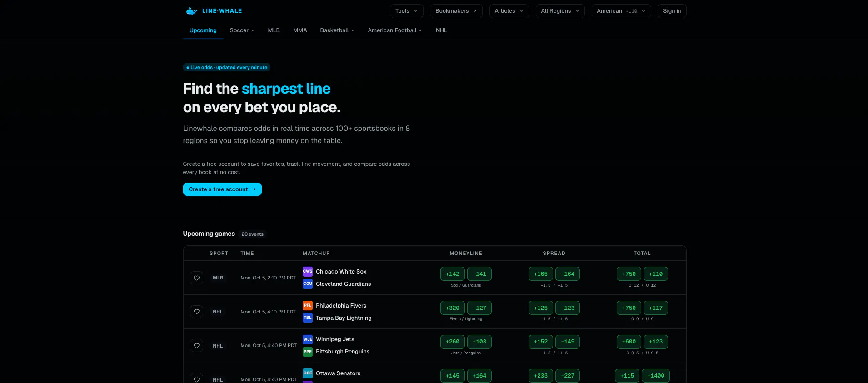Change the American odds format dropdown
Image resolution: width=868 pixels, height=383 pixels.
[x=621, y=11]
